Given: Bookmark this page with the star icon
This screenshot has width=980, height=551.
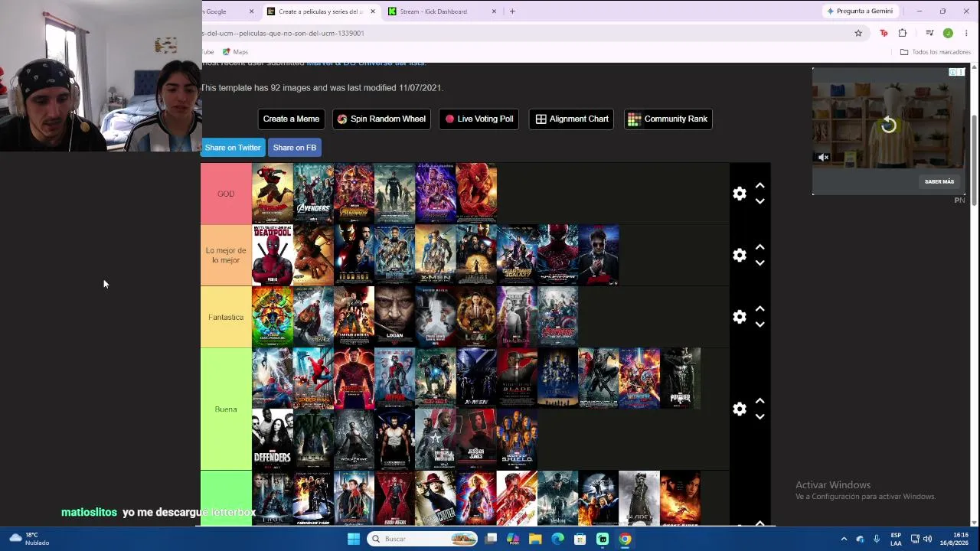Looking at the screenshot, I should [x=858, y=33].
